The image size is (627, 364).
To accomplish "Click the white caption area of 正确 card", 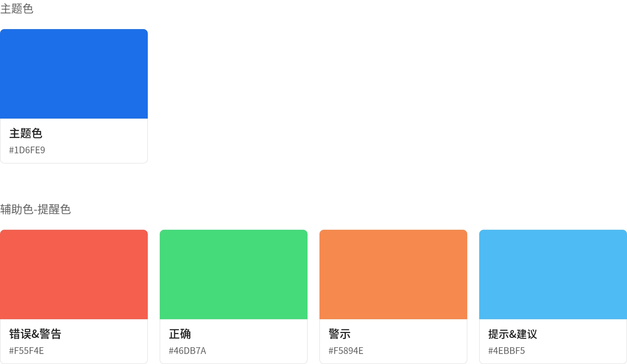I will coord(234,341).
